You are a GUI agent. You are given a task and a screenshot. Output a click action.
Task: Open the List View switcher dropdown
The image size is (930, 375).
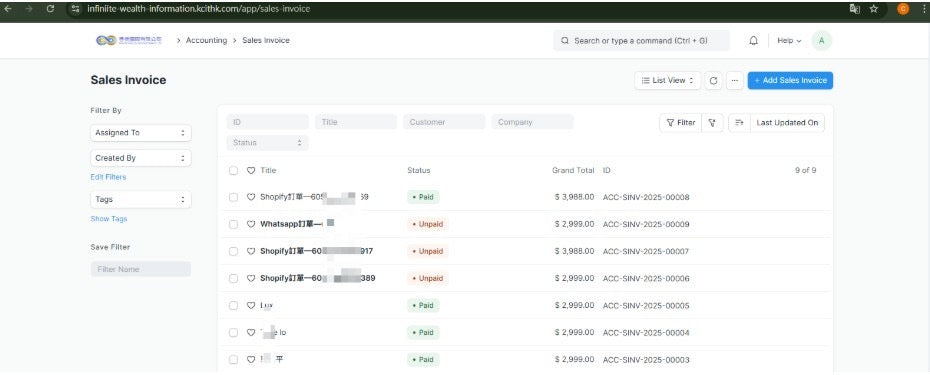pos(667,81)
